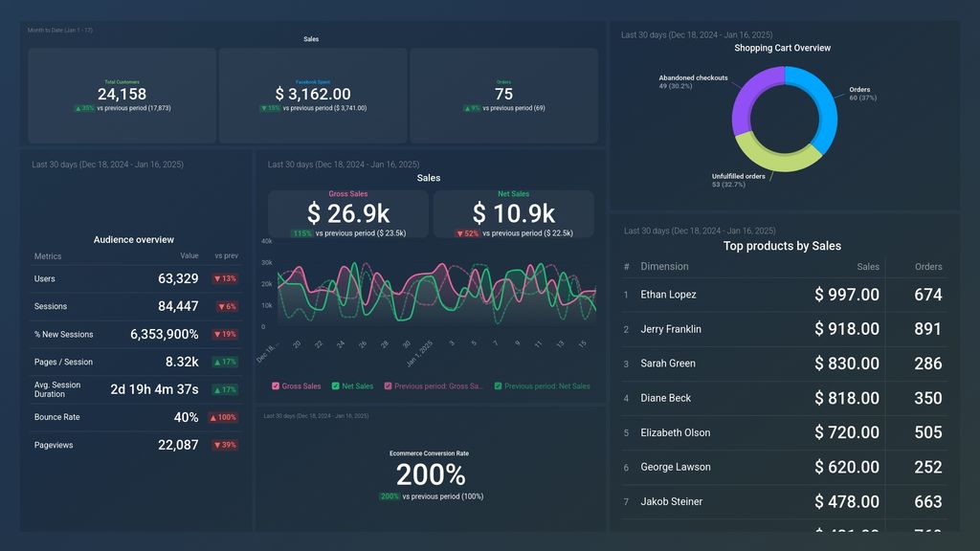Click the $ 720.00 sales cell
The width and height of the screenshot is (980, 551).
(847, 432)
